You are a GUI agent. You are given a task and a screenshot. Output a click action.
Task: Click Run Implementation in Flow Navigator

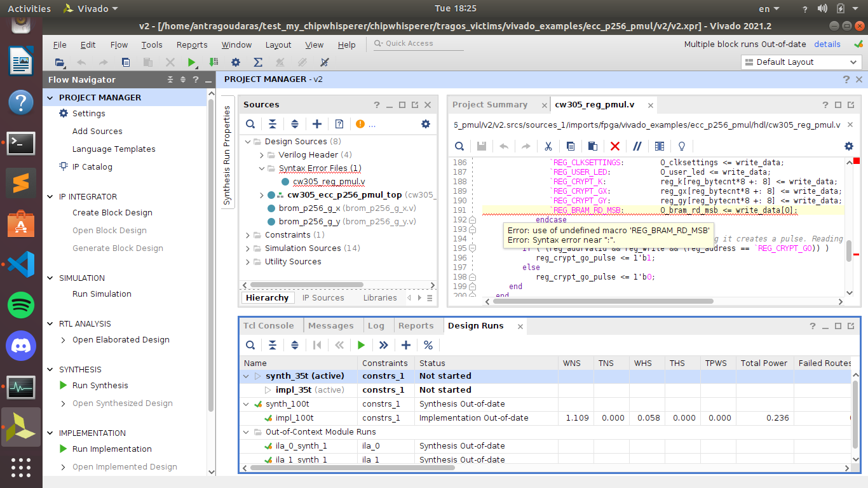point(112,449)
